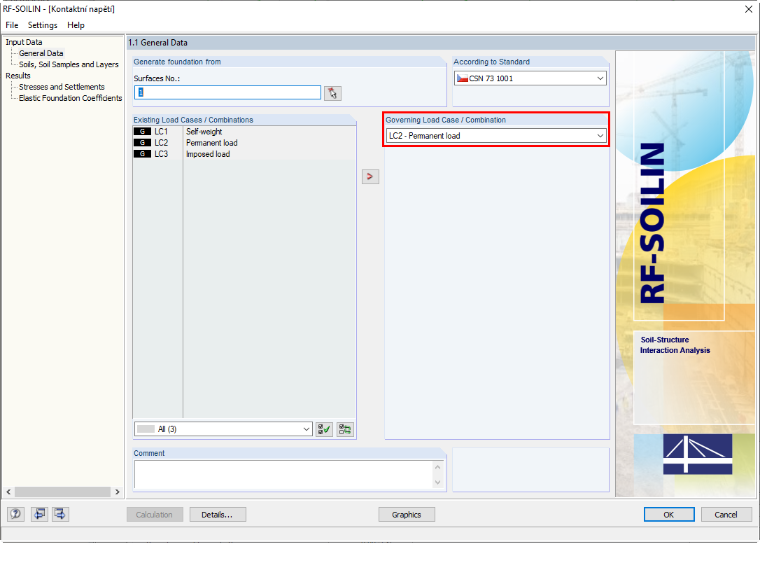Select the Imposed load description
This screenshot has height=570, width=760.
point(208,154)
